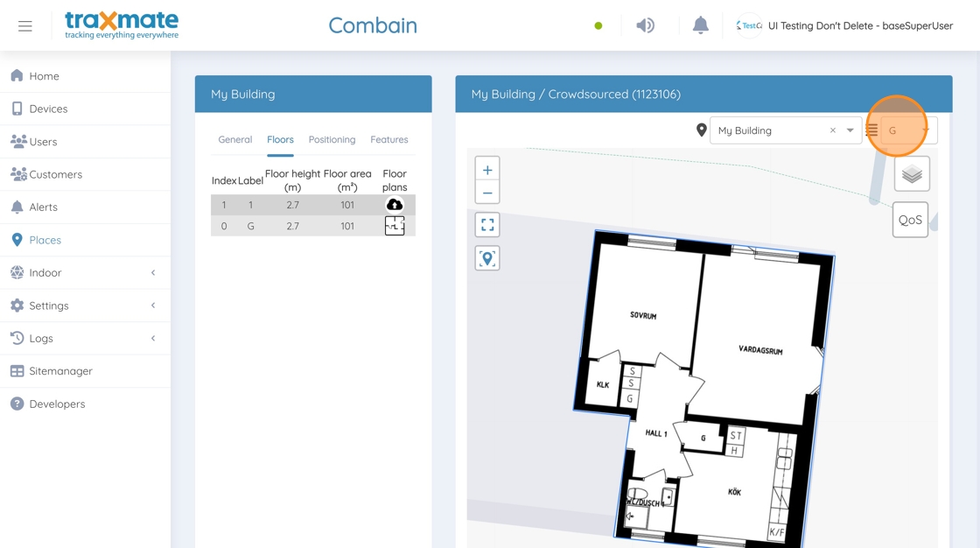Switch to the Features tab

tap(388, 139)
